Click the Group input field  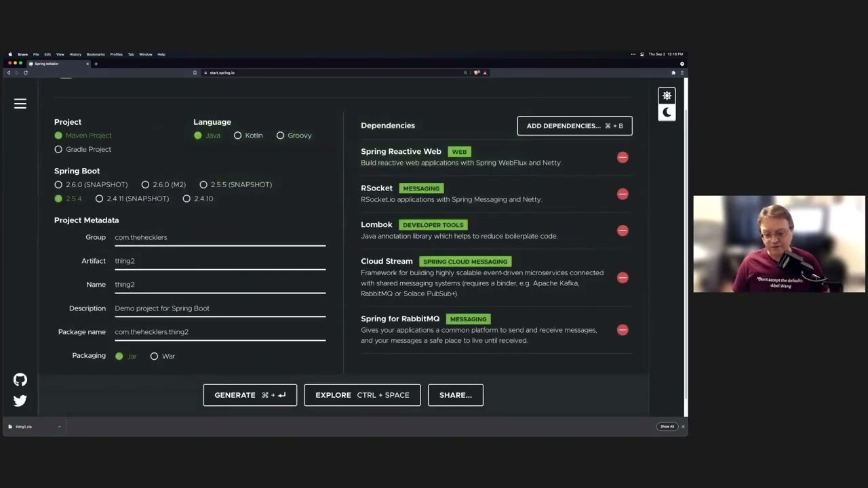click(x=220, y=237)
